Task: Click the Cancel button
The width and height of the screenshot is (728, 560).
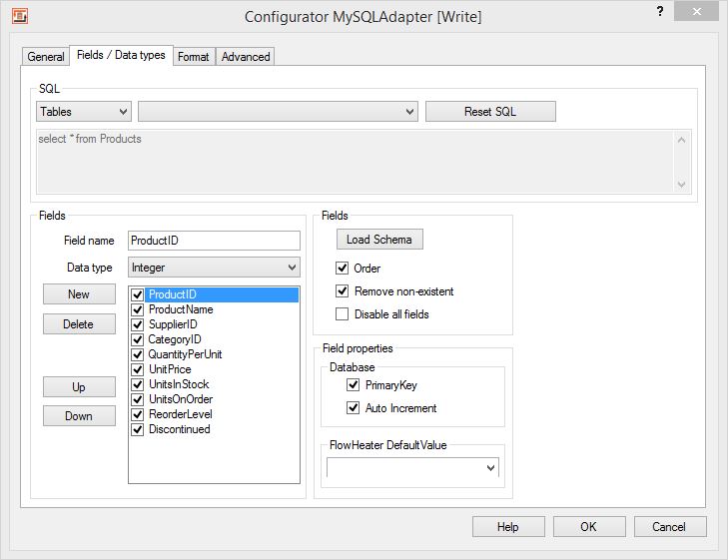Action: (x=669, y=527)
